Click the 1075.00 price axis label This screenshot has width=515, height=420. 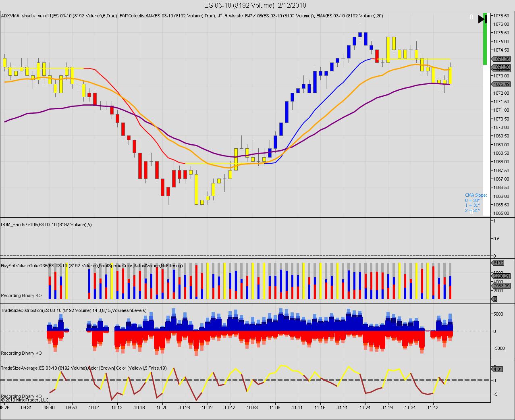(x=501, y=42)
